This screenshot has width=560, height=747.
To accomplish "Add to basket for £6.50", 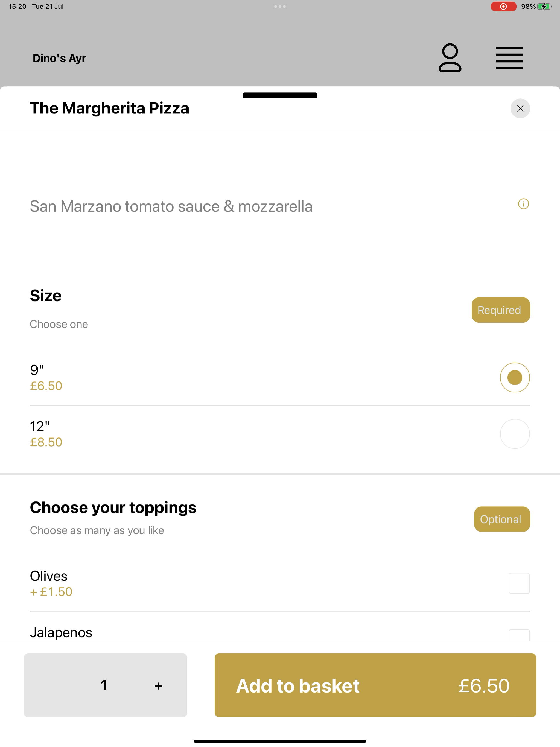I will click(x=375, y=685).
